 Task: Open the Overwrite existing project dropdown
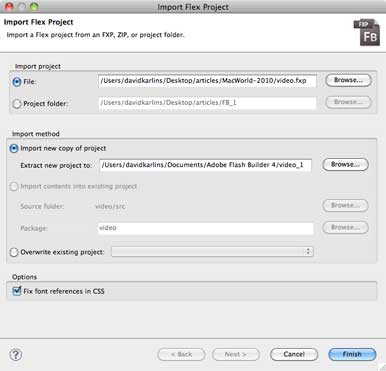click(x=212, y=252)
